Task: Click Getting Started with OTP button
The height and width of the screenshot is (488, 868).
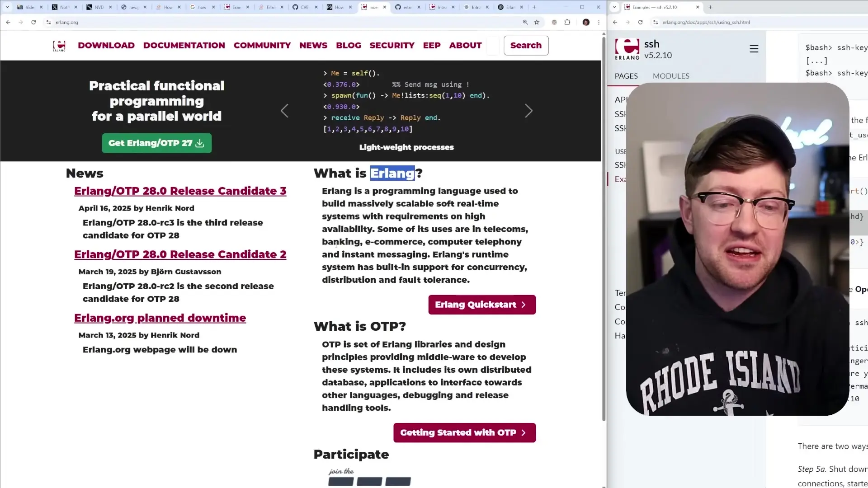Action: [464, 432]
